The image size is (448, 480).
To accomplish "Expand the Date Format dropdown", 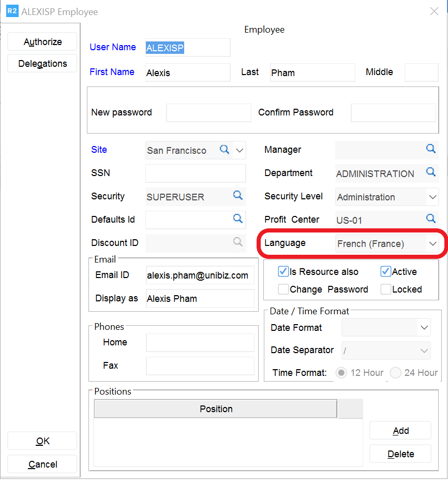I will [424, 328].
